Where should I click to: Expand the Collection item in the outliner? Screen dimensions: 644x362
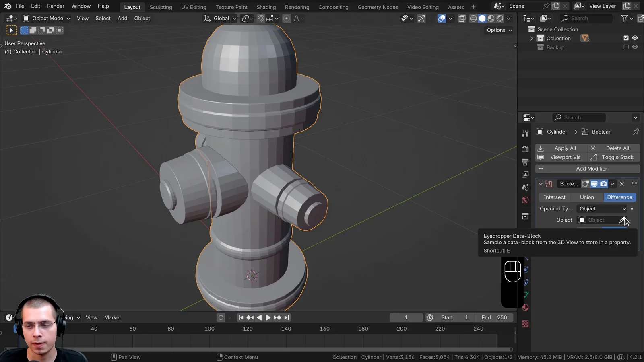(x=531, y=38)
